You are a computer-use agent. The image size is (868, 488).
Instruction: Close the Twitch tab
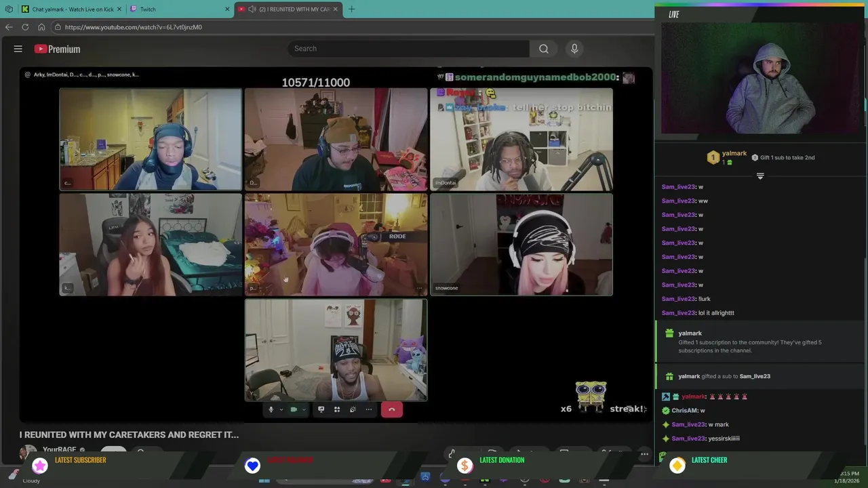pyautogui.click(x=227, y=9)
